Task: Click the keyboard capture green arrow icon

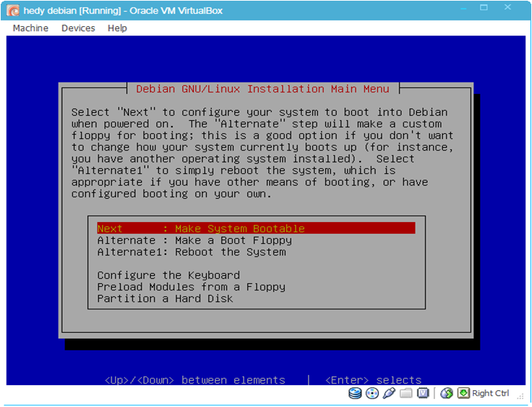Action: 463,393
